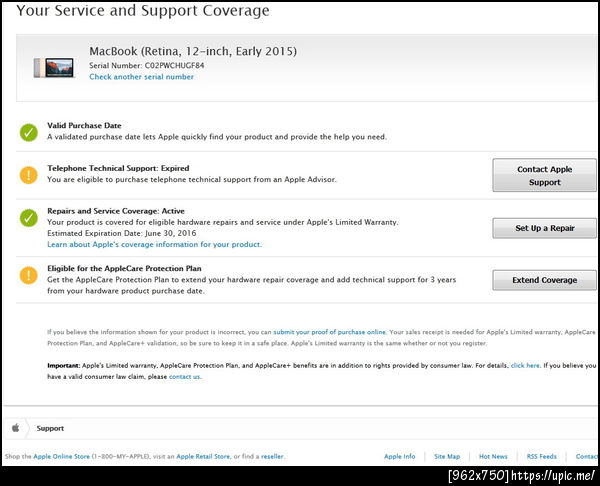Click Telephone Technical Support: Expired heading
Viewport: 600px width, 486px height.
(118, 168)
